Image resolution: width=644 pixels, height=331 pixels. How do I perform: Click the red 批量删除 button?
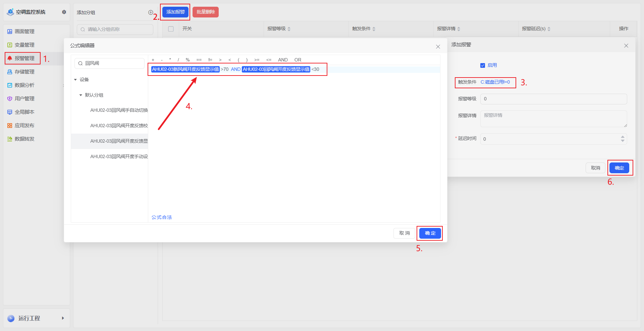206,12
